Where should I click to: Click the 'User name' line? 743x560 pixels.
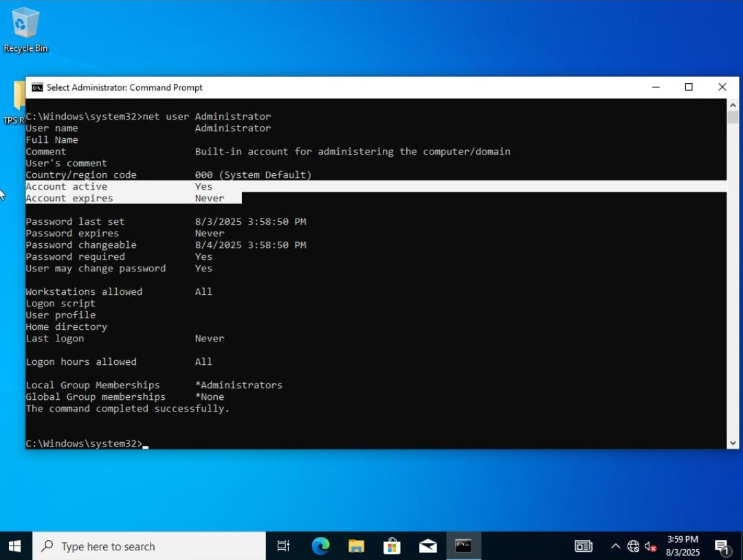coord(148,128)
